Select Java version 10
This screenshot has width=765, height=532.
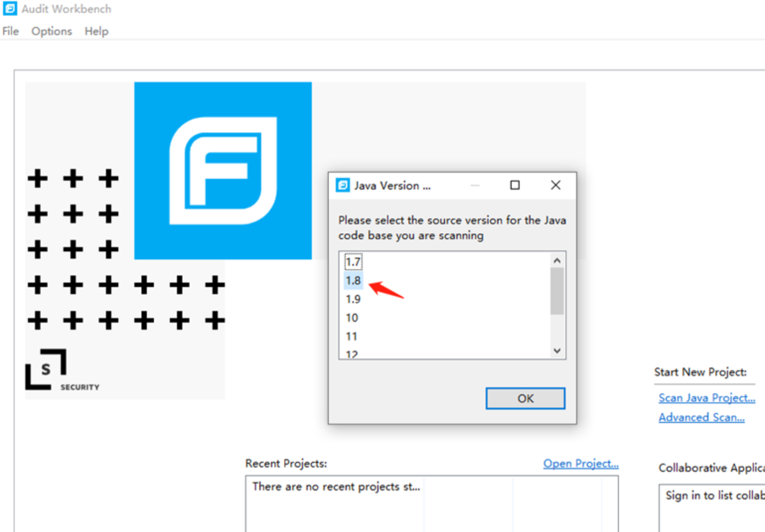(x=352, y=318)
